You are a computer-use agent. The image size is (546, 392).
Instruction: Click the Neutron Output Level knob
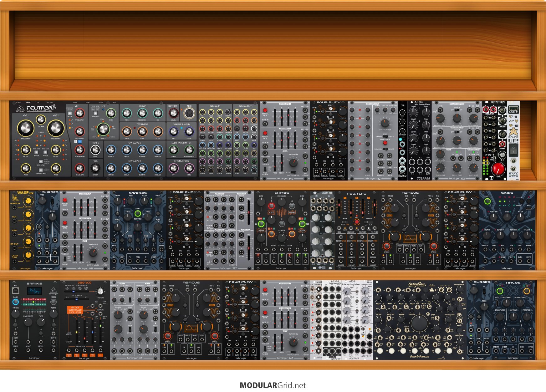173,113
